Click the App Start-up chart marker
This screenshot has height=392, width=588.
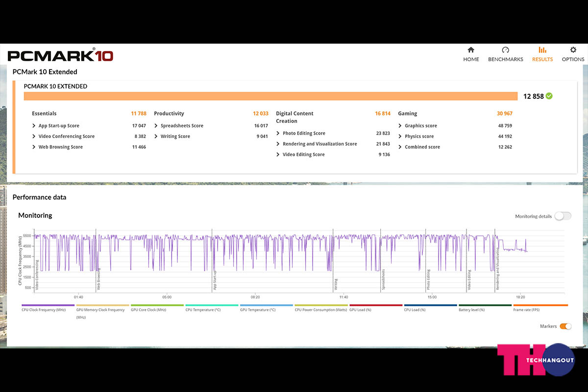click(x=215, y=280)
